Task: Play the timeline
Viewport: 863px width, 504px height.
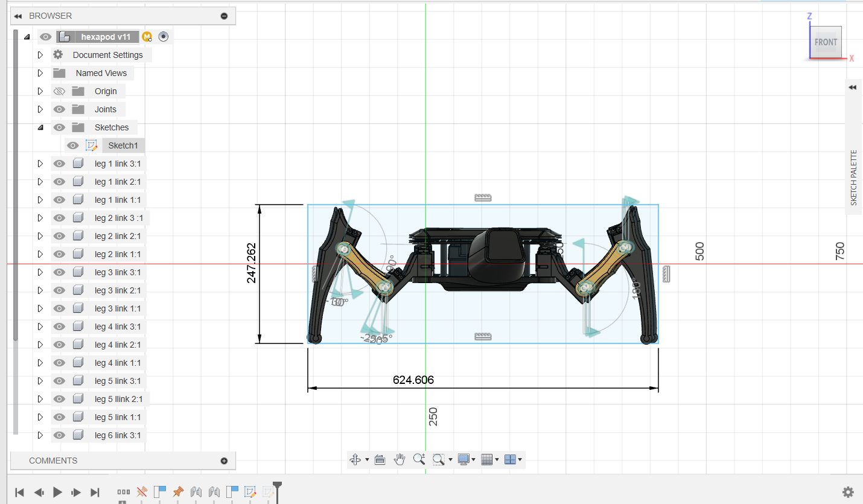Action: 57,492
